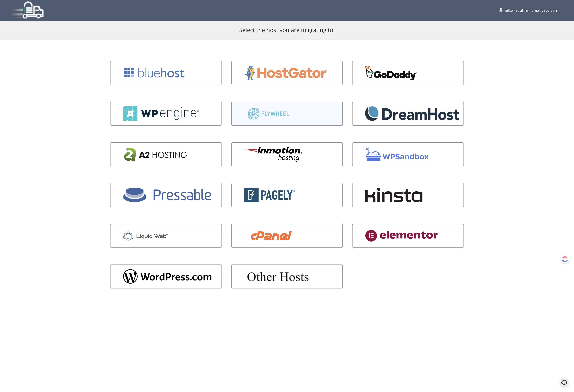
Task: Choose the Other Hosts option
Action: tap(287, 276)
